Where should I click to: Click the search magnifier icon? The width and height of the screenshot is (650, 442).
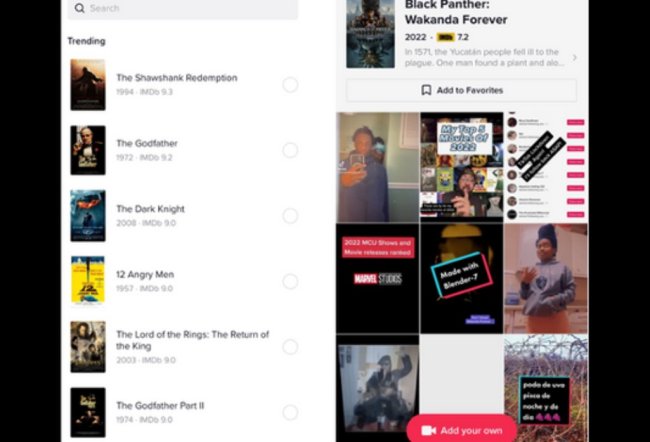[x=79, y=8]
